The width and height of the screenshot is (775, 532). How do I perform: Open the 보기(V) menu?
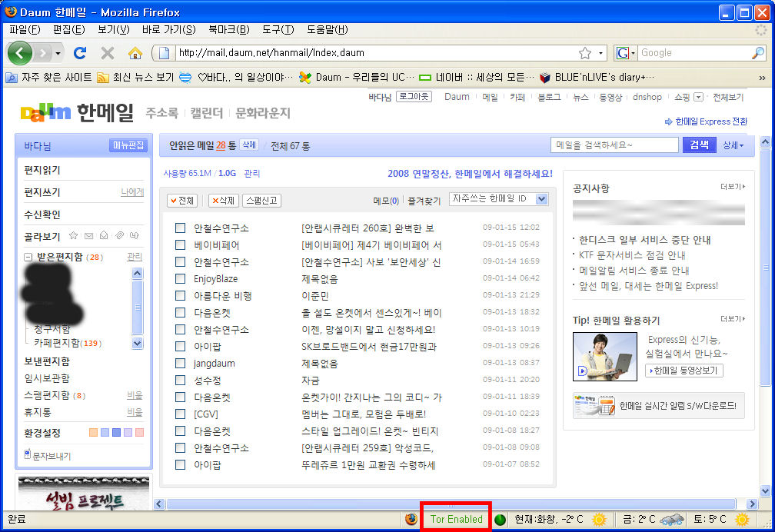point(113,30)
